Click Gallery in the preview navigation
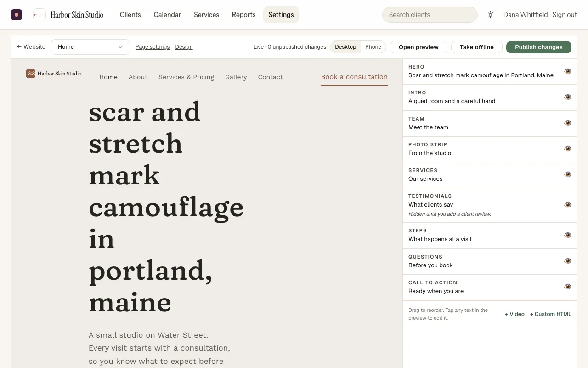 coord(236,77)
